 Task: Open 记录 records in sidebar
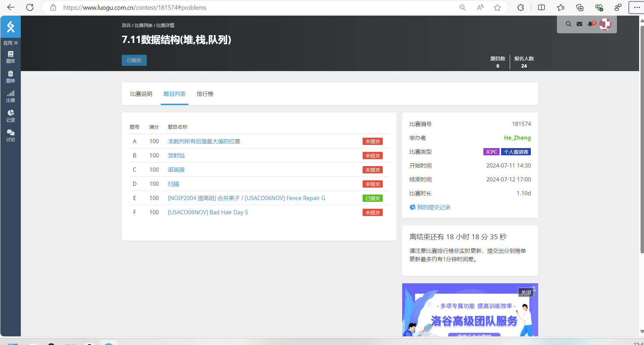pyautogui.click(x=11, y=116)
